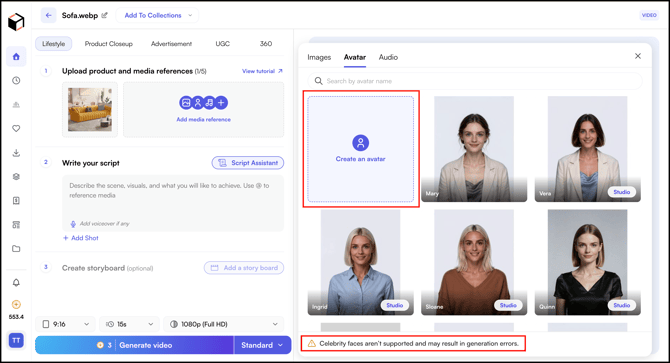Image resolution: width=670 pixels, height=363 pixels.
Task: Open the 1080p (Full HD) resolution dropdown
Action: tap(223, 324)
